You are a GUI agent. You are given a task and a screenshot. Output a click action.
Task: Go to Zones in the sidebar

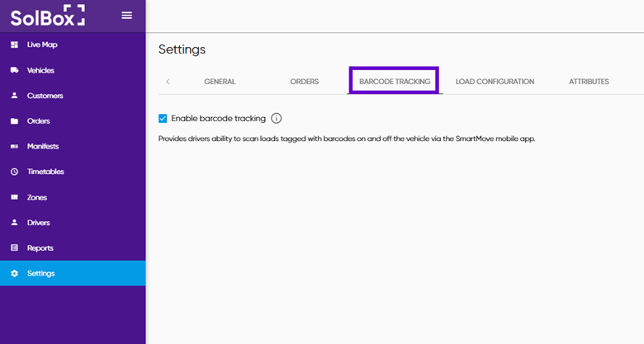click(x=73, y=197)
